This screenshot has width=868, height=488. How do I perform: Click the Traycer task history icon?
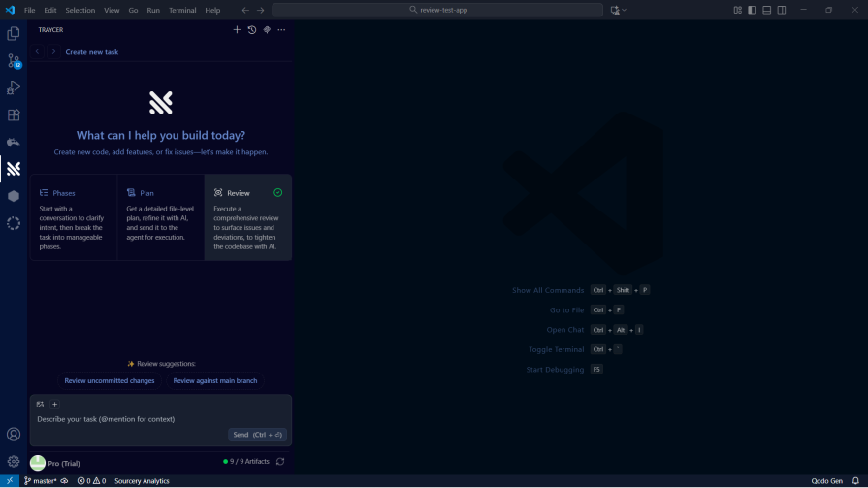click(x=251, y=30)
